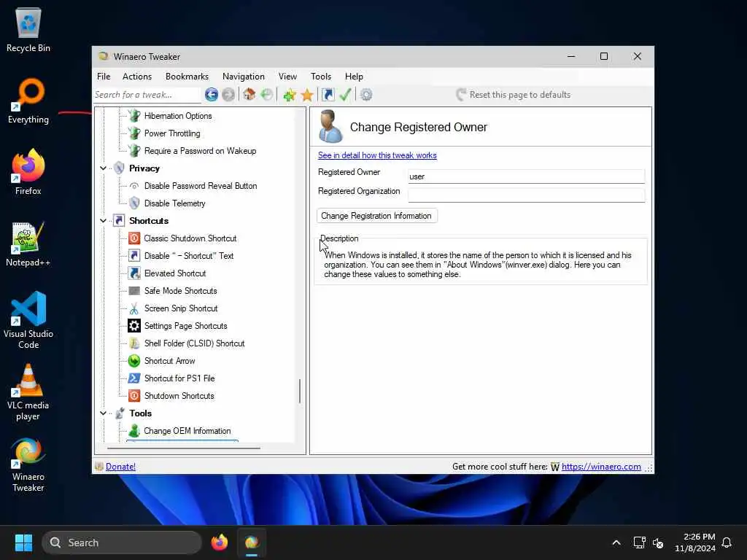Click the Registered Owner text field
747x560 pixels.
527,176
